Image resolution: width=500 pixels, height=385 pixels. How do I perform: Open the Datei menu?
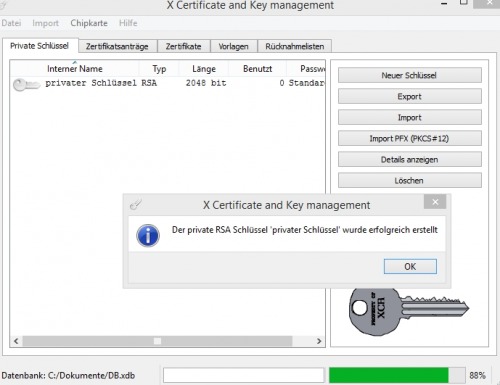click(x=11, y=23)
